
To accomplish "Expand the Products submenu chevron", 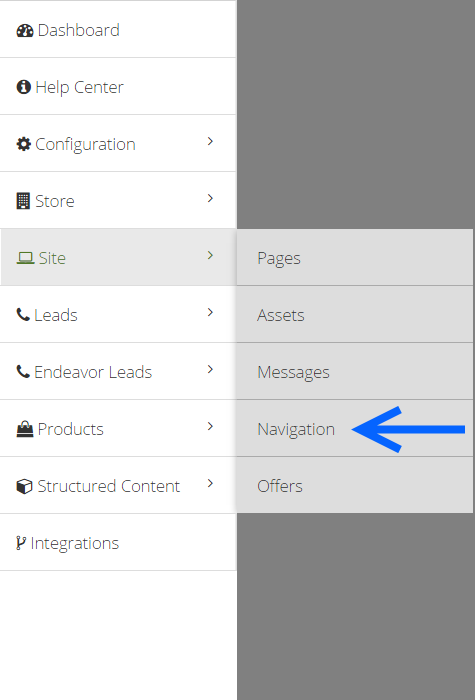I will (x=210, y=426).
